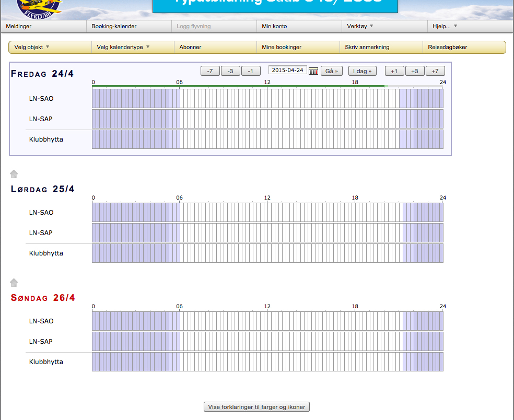Open Min konto page
The image size is (514, 420).
274,26
